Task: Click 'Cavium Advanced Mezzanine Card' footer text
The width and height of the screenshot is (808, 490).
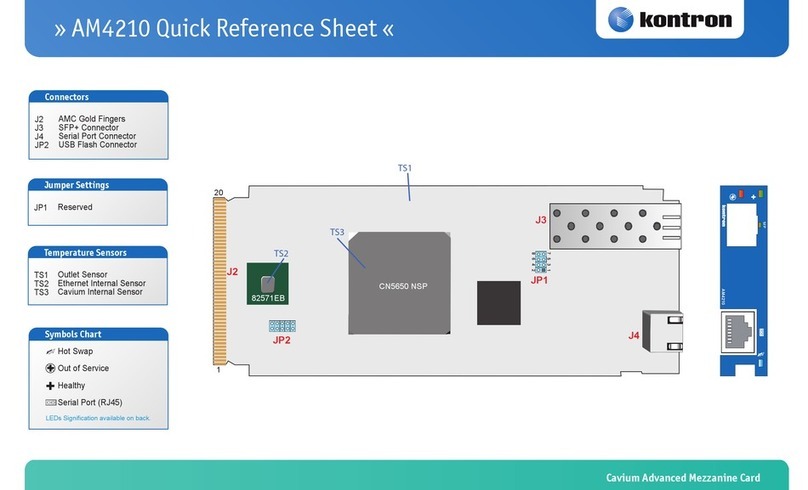Action: click(x=683, y=478)
